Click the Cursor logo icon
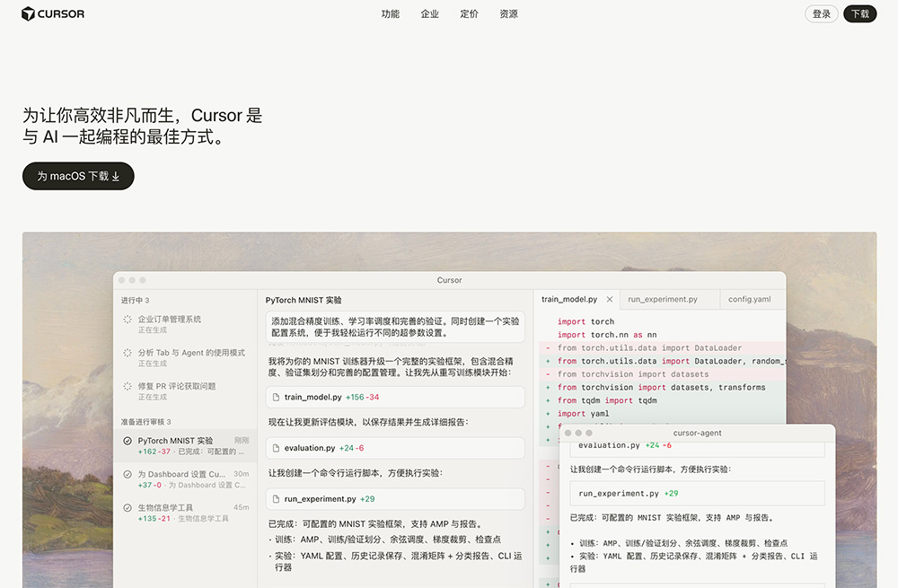 pyautogui.click(x=29, y=13)
